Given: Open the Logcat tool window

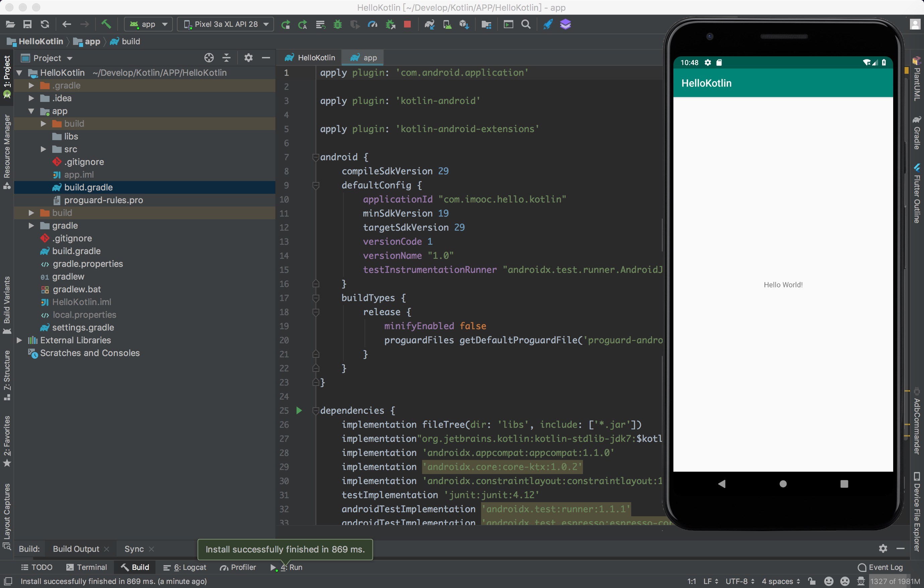Looking at the screenshot, I should 185,567.
